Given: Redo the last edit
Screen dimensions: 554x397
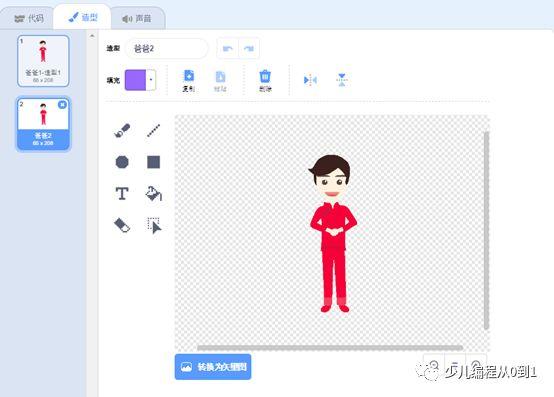Looking at the screenshot, I should pos(249,48).
